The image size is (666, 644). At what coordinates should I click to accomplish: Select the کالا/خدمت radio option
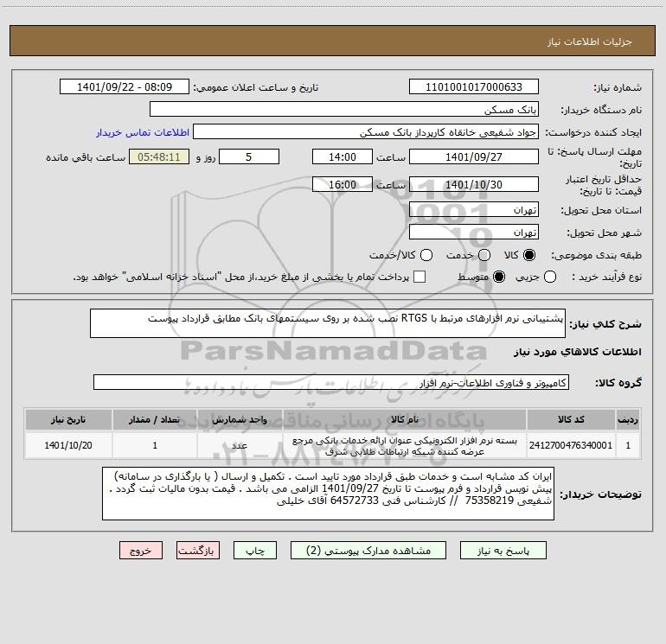coord(426,255)
